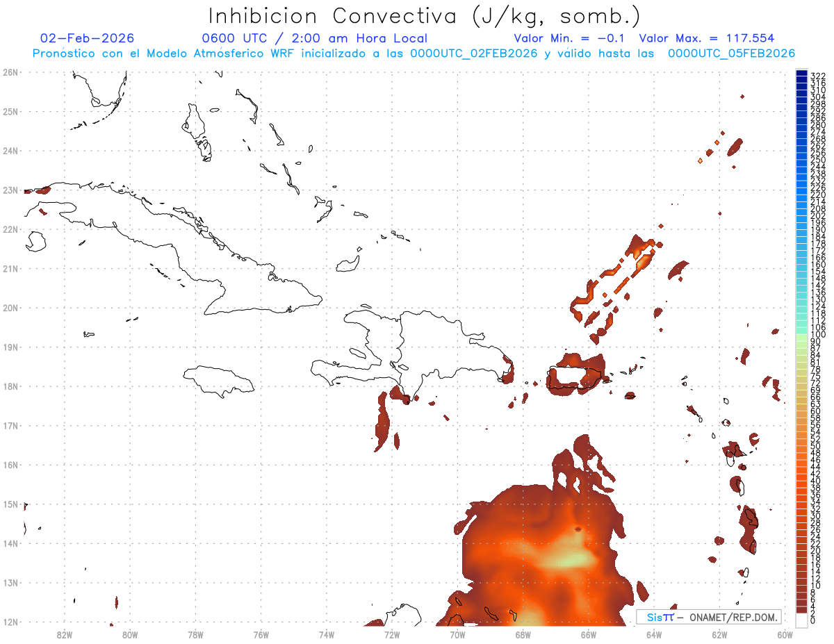
Task: Click the '62W' longitude label
Action: (x=719, y=634)
